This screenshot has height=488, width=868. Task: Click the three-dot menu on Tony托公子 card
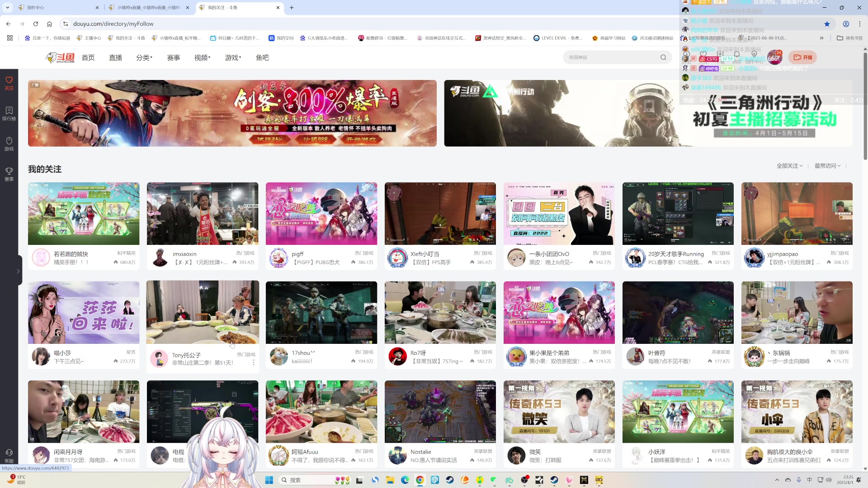point(254,362)
